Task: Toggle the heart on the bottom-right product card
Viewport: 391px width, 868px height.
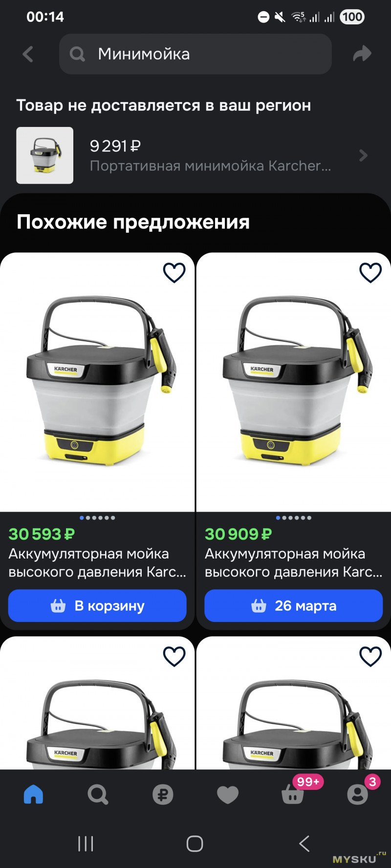Action: point(370,656)
